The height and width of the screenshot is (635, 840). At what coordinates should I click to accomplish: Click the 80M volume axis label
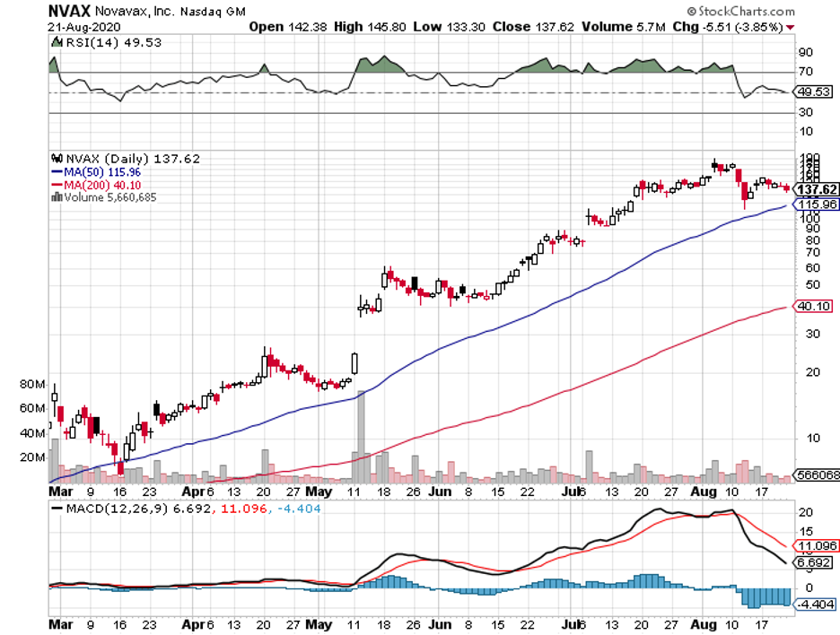(x=32, y=385)
